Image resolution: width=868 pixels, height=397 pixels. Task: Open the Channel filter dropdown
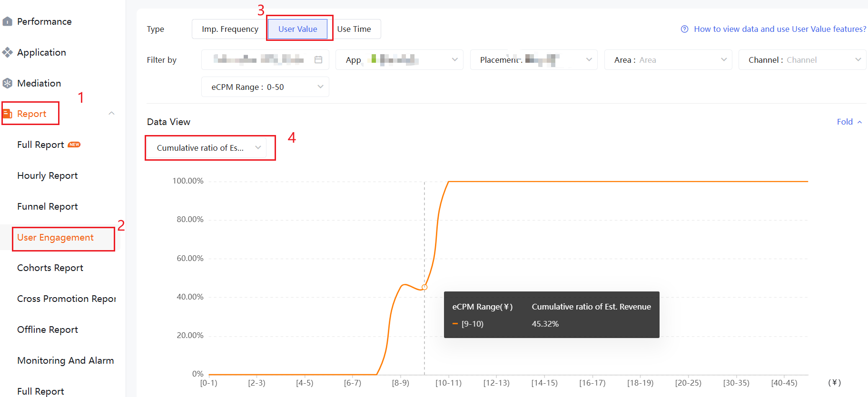click(802, 60)
